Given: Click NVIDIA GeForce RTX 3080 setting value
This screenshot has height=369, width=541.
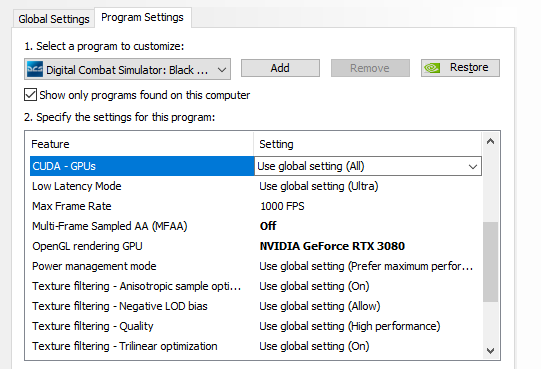Looking at the screenshot, I should (332, 246).
